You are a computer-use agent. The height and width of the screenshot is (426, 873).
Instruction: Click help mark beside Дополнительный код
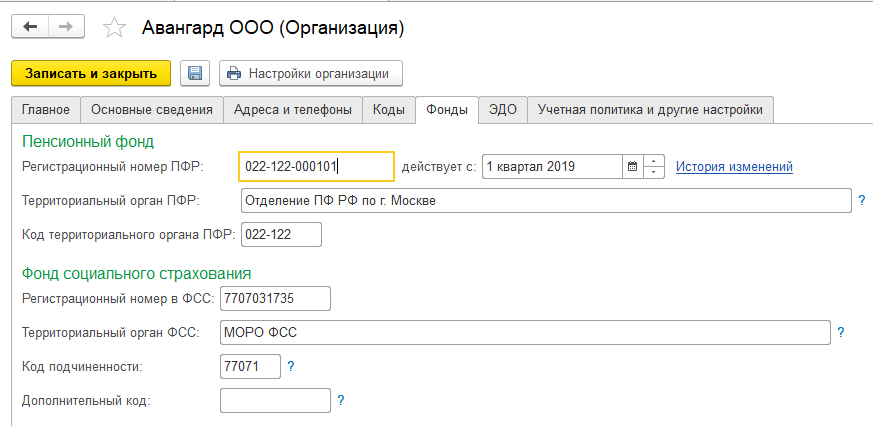click(x=341, y=400)
